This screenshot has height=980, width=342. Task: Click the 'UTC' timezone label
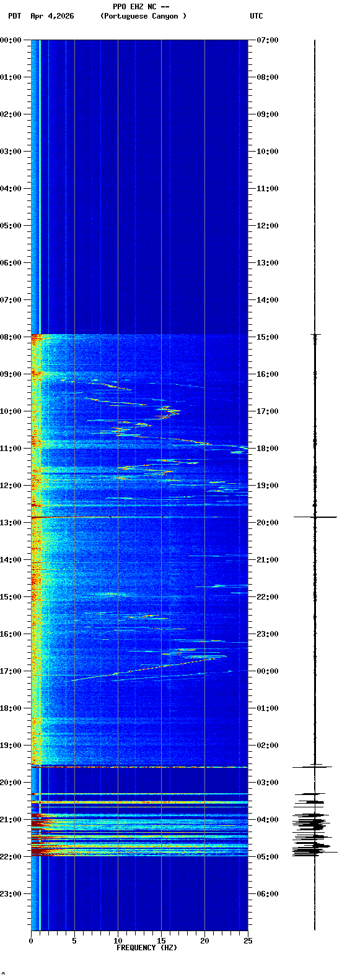coord(256,16)
